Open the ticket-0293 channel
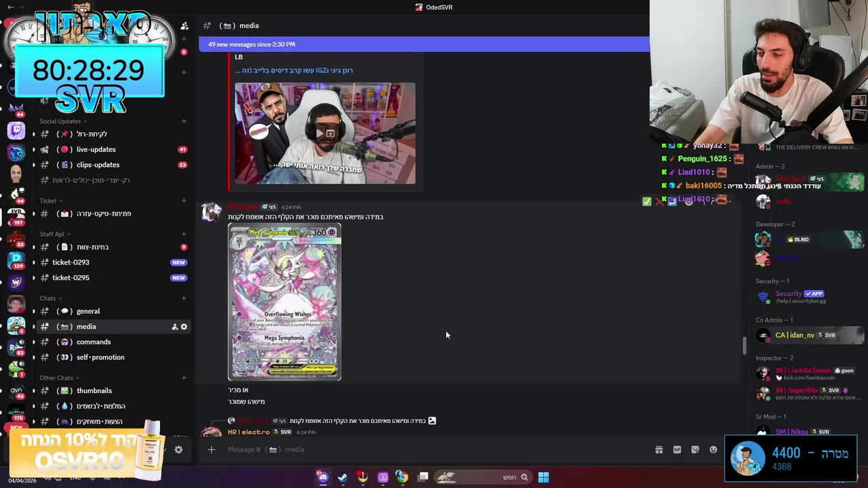 click(x=113, y=262)
